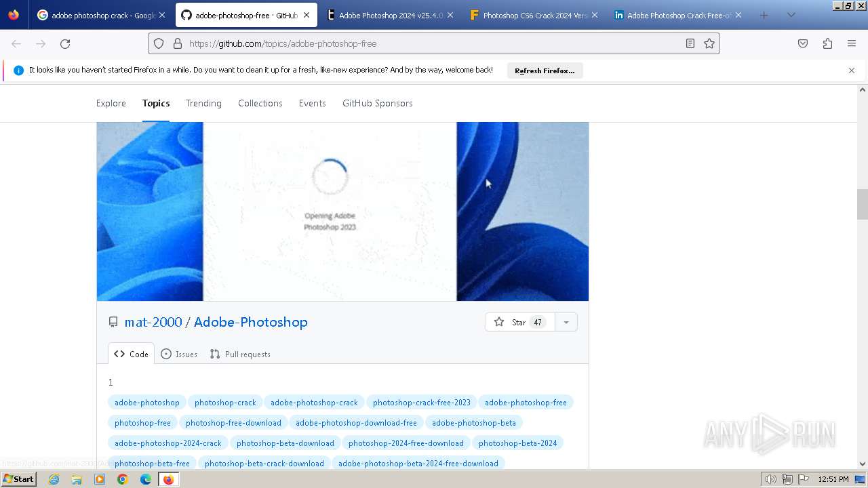
Task: Click the padlock site info icon
Action: (178, 43)
